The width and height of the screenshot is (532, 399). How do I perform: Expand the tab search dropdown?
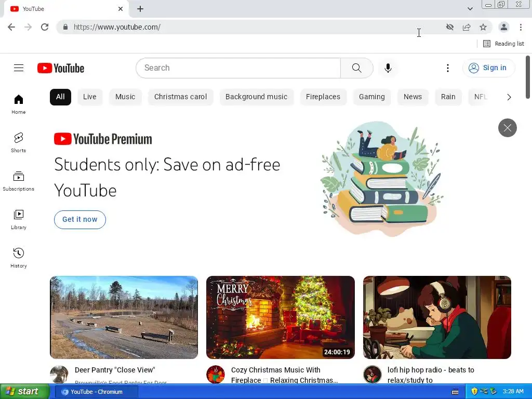point(470,9)
